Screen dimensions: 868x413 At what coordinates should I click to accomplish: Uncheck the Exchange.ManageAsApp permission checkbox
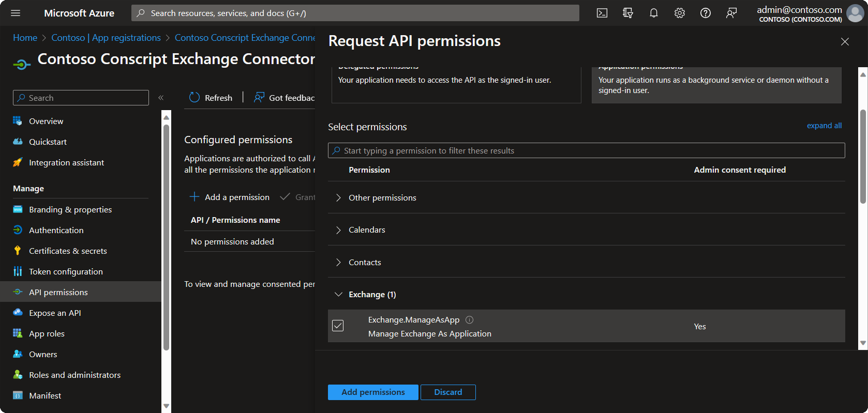pyautogui.click(x=338, y=326)
